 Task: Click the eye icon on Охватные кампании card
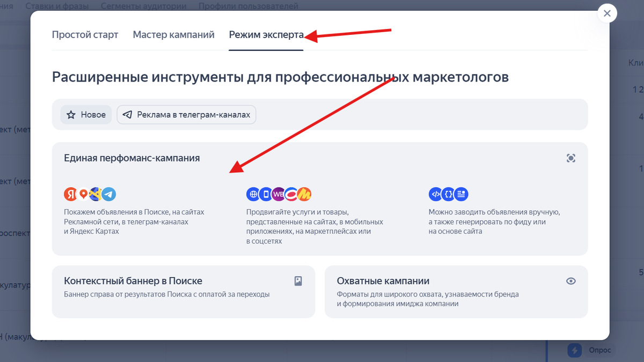tap(570, 280)
